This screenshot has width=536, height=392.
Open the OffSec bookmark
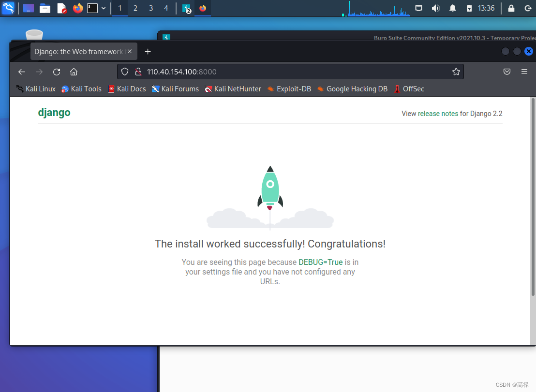tap(409, 89)
